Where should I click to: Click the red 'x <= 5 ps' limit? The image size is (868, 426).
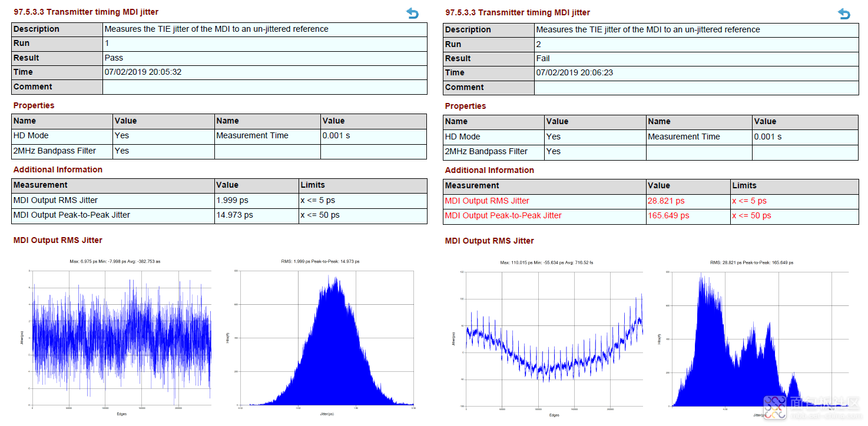click(x=749, y=201)
